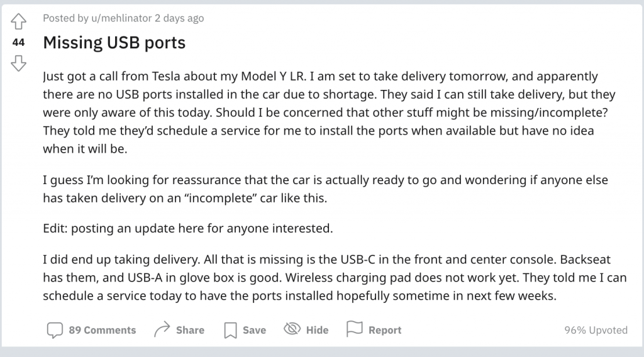Open the "Missing USB ports" post title
Screen dimensions: 644x357
pyautogui.click(x=114, y=43)
